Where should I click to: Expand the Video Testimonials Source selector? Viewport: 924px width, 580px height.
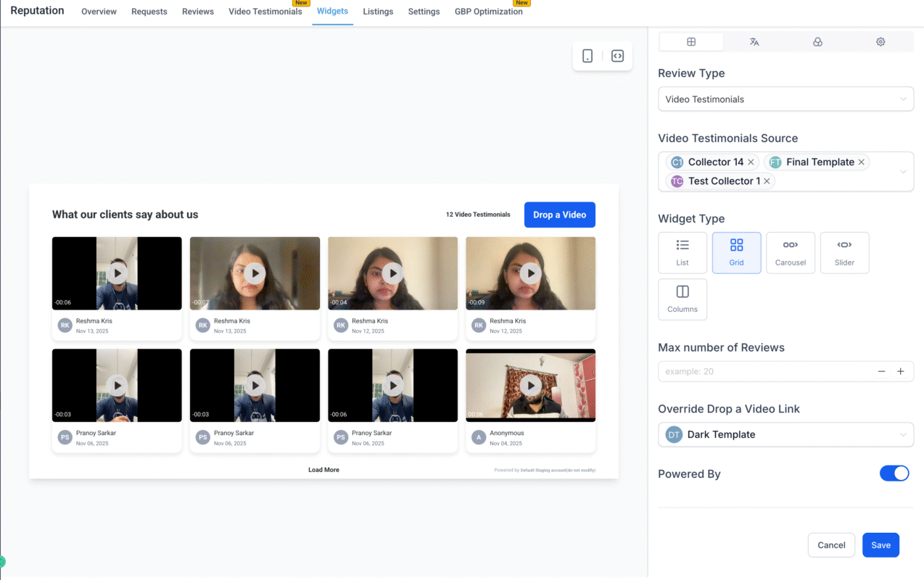904,171
